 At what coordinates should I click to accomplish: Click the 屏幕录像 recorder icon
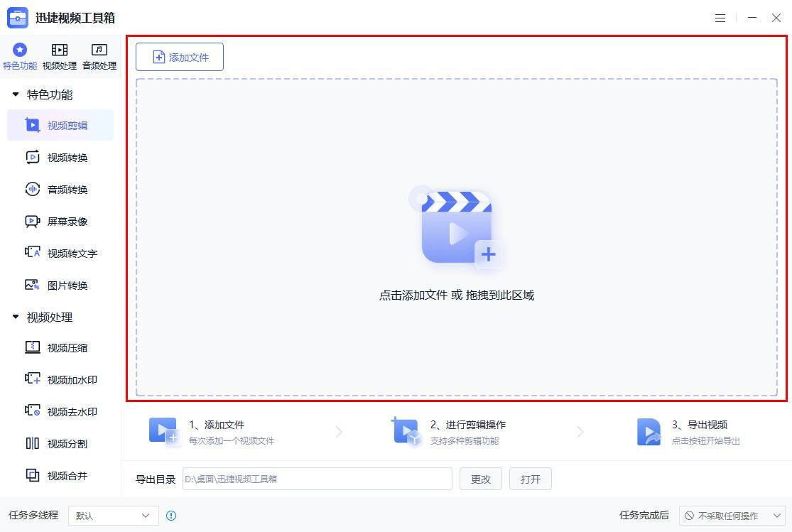(x=33, y=221)
